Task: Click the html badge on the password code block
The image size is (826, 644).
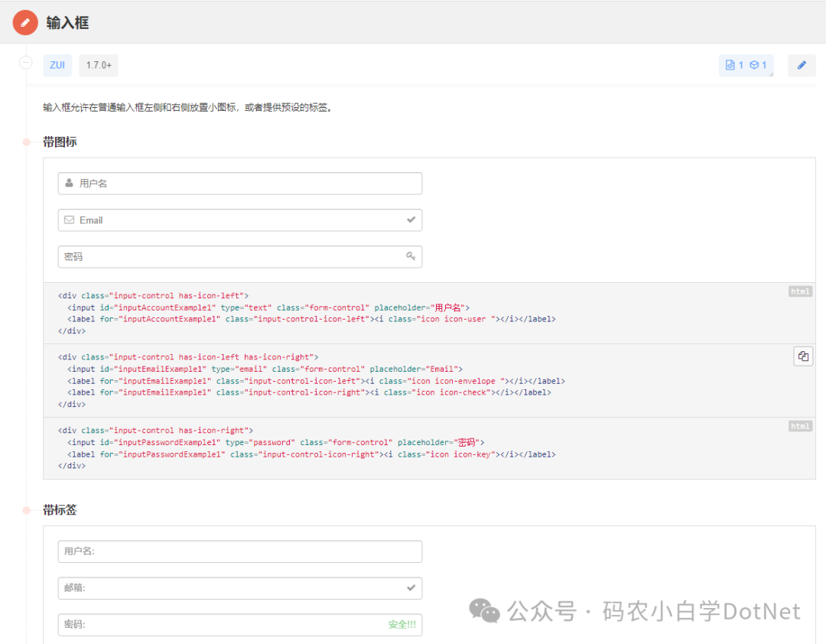Action: click(800, 426)
